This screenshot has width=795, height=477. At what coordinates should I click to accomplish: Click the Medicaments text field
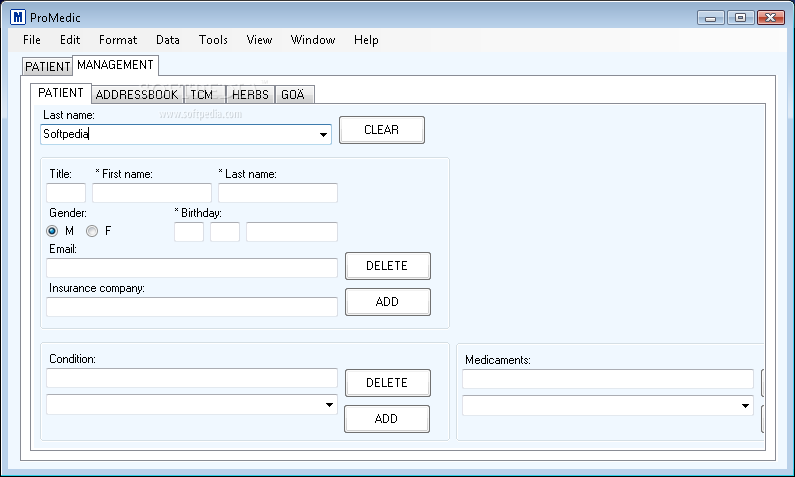(x=608, y=379)
